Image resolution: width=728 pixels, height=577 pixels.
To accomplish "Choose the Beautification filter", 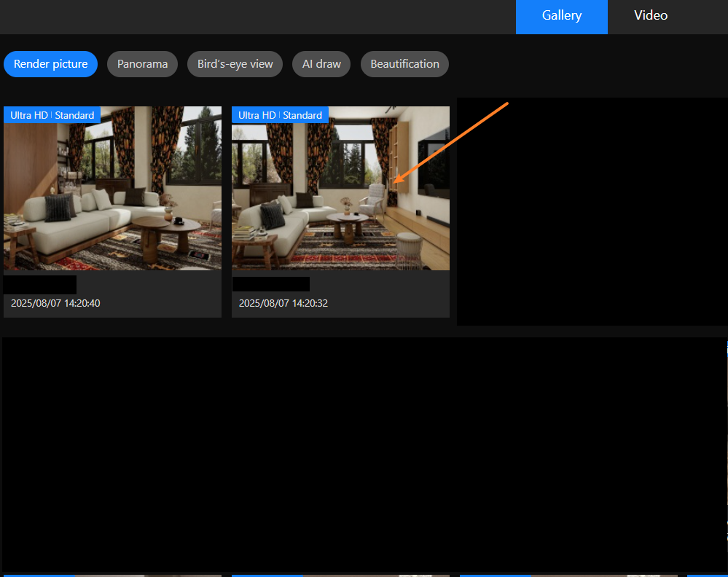I will (404, 64).
